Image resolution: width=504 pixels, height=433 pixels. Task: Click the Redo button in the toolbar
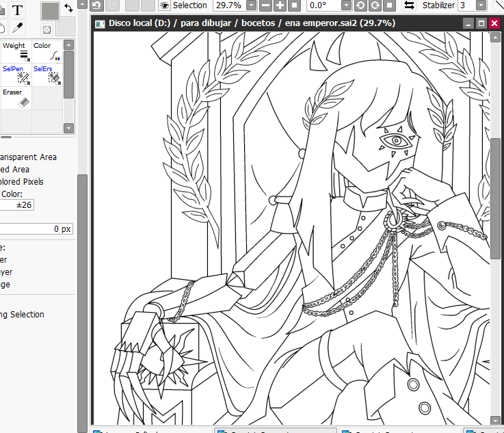click(x=112, y=5)
